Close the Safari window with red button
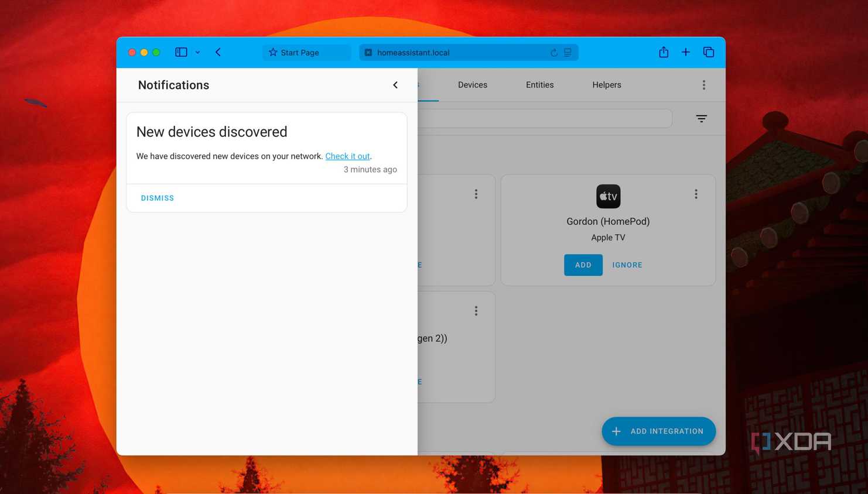Image resolution: width=868 pixels, height=494 pixels. click(132, 53)
